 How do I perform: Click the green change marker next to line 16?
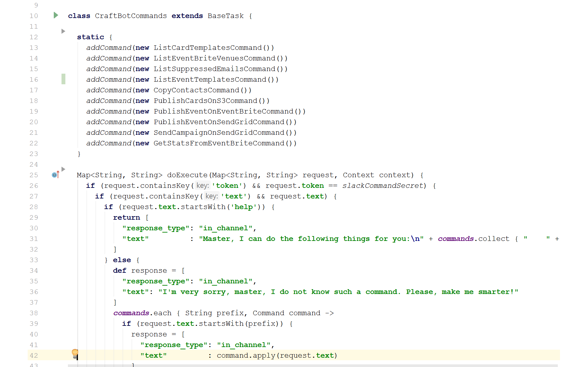pos(63,79)
